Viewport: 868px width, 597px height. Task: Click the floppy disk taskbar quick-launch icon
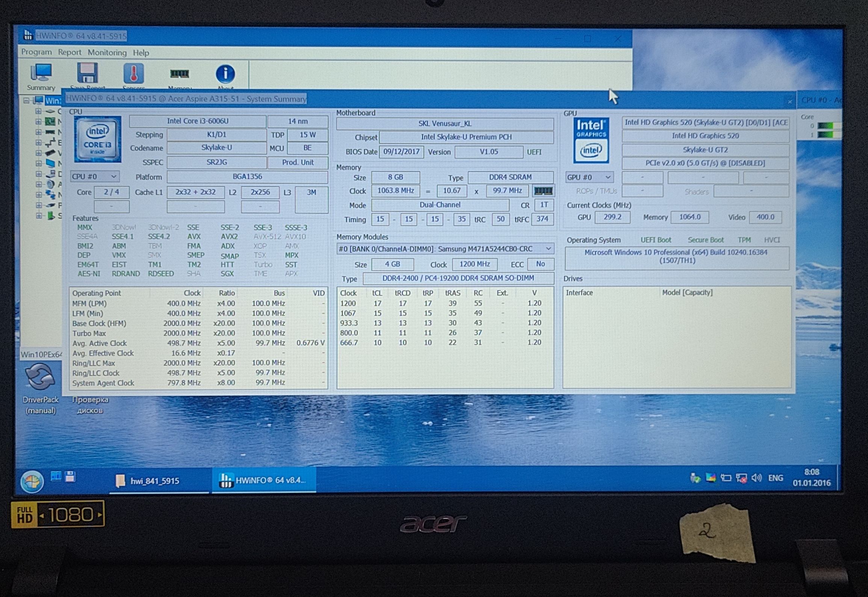pyautogui.click(x=70, y=476)
